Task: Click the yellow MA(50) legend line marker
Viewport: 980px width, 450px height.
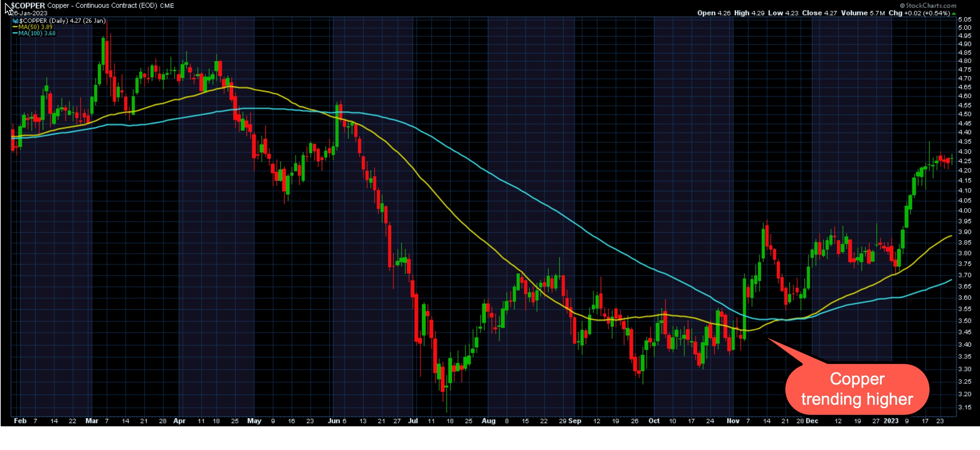Action: coord(15,27)
